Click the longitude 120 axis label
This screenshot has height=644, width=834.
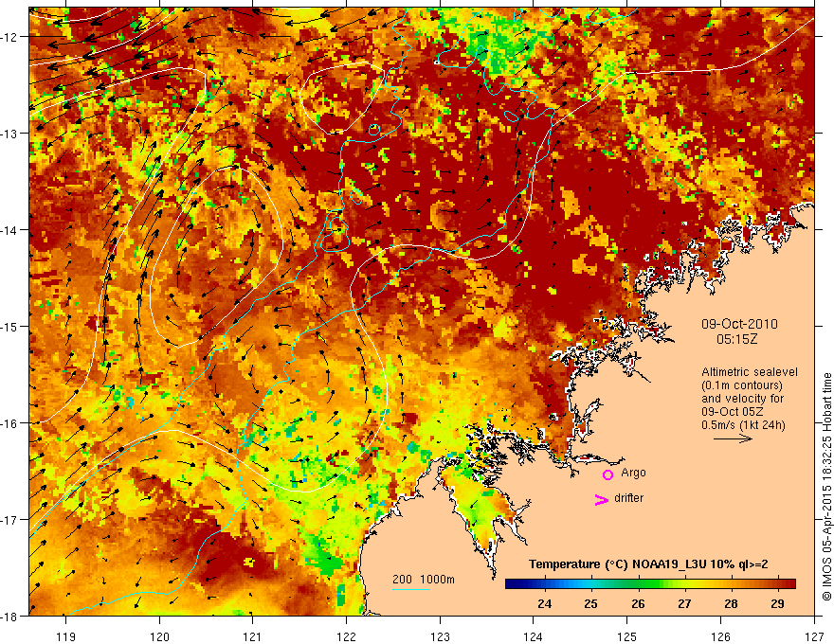(x=159, y=636)
